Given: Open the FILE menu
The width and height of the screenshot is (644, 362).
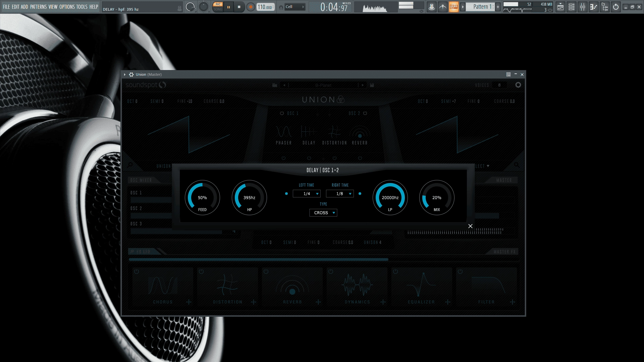Looking at the screenshot, I should [x=6, y=7].
